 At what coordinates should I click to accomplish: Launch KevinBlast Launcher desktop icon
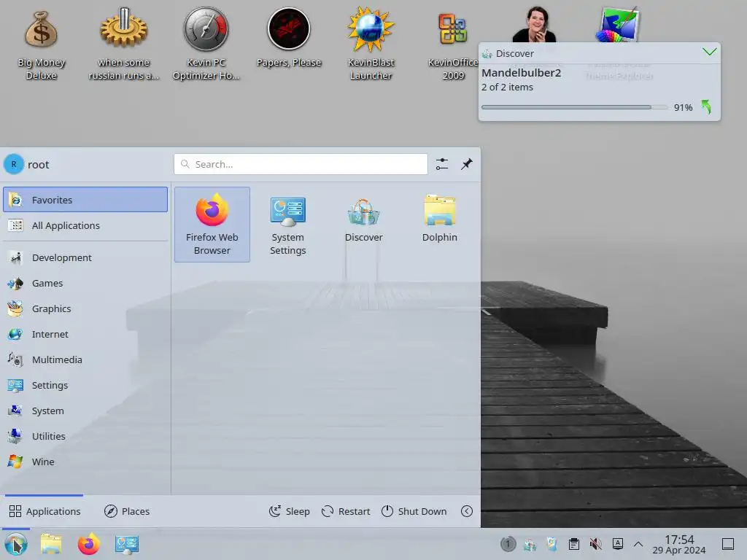pos(371,44)
